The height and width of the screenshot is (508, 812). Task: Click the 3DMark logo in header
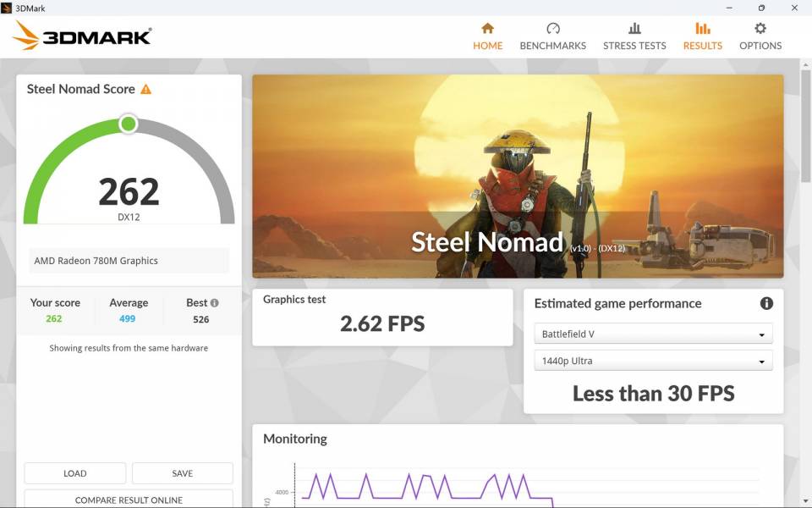click(82, 36)
